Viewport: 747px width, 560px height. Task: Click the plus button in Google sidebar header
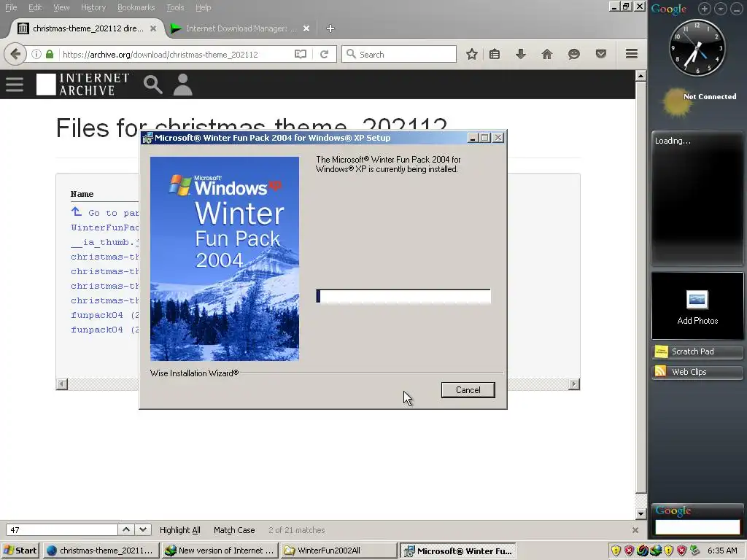(704, 9)
